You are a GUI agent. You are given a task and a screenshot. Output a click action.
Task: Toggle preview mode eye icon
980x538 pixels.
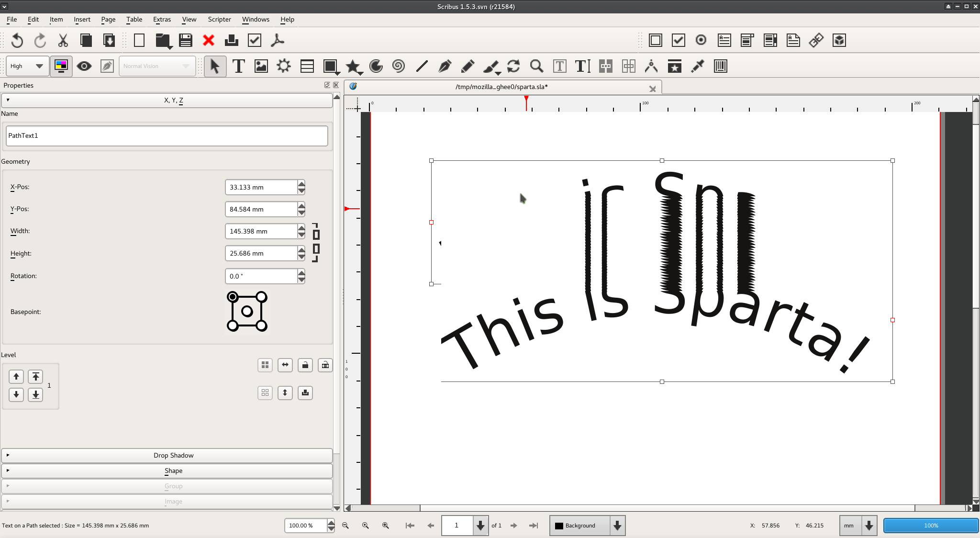(x=84, y=66)
